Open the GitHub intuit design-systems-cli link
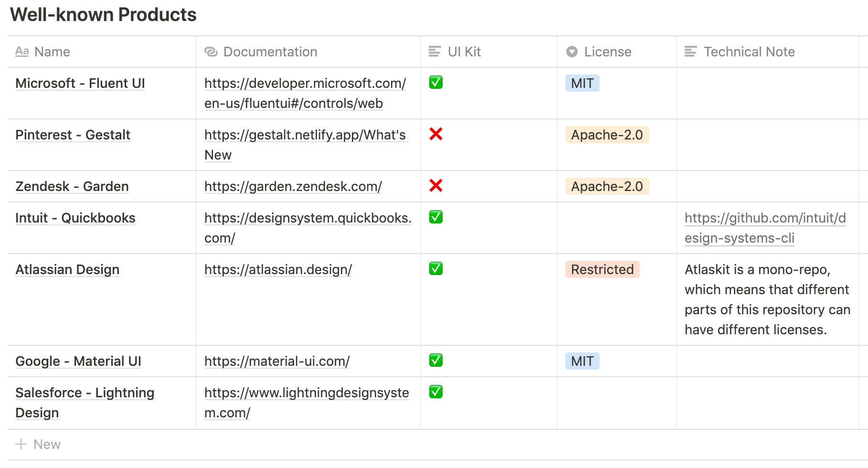Screen dimensions: 868x468 pyautogui.click(x=764, y=228)
